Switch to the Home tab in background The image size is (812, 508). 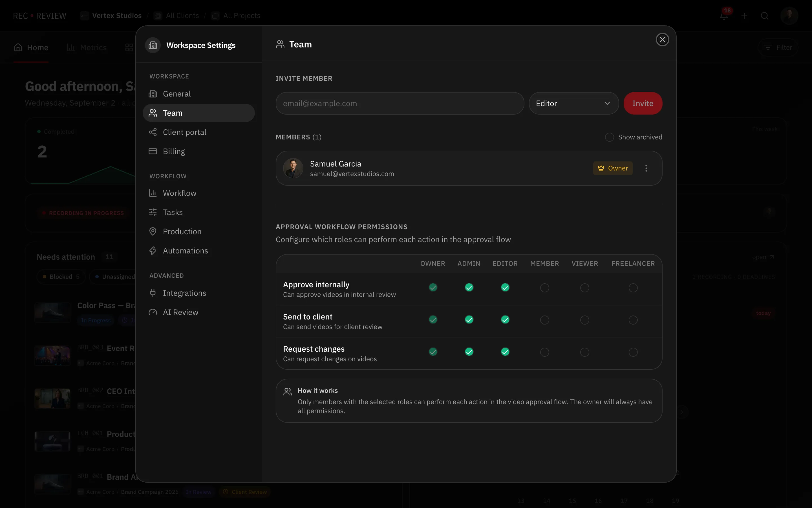point(31,48)
